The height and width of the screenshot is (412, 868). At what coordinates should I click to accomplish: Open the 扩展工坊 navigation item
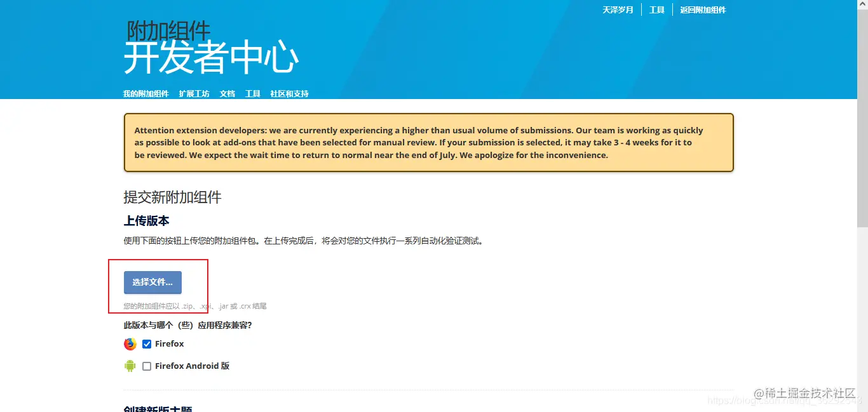tap(194, 94)
